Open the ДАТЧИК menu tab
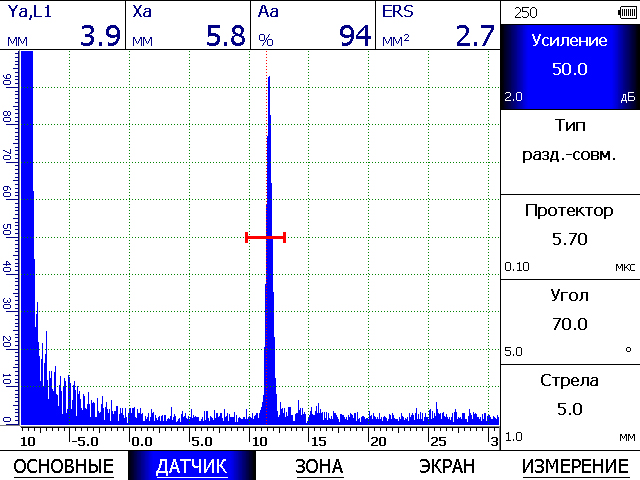Image resolution: width=640 pixels, height=480 pixels. pos(191,466)
